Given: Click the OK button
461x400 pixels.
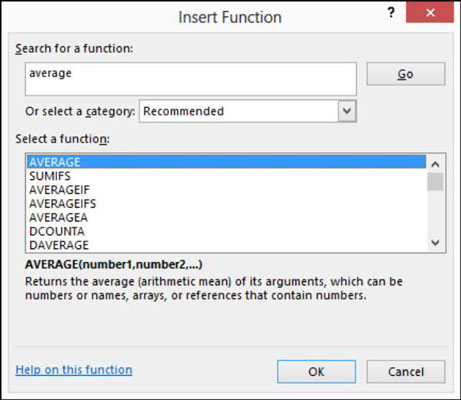Looking at the screenshot, I should 316,372.
